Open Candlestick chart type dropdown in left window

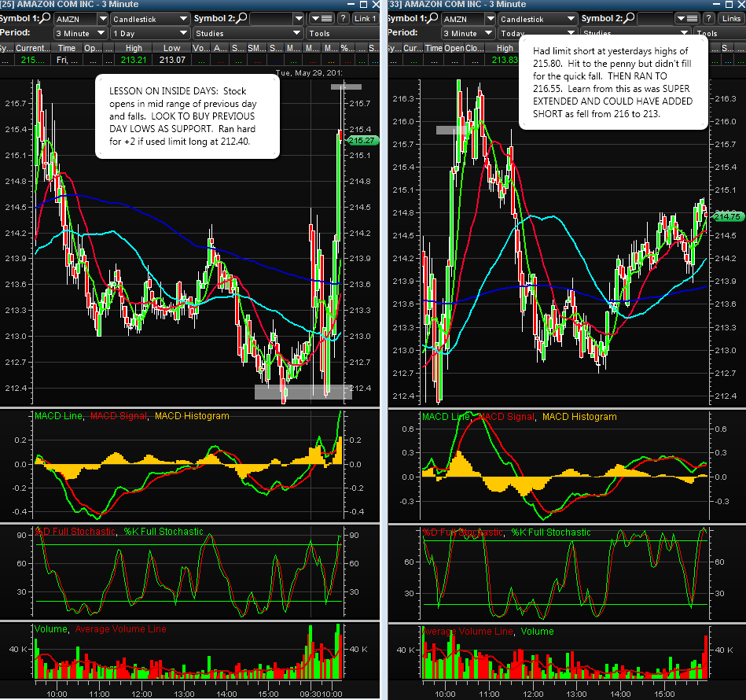click(x=150, y=19)
